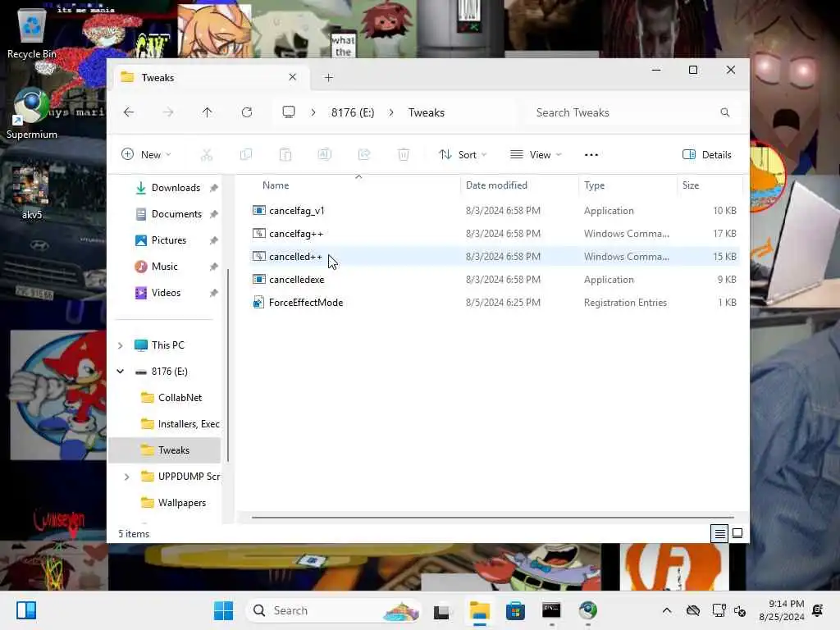Open Supermium desktop shortcut
The width and height of the screenshot is (840, 630).
click(x=32, y=113)
